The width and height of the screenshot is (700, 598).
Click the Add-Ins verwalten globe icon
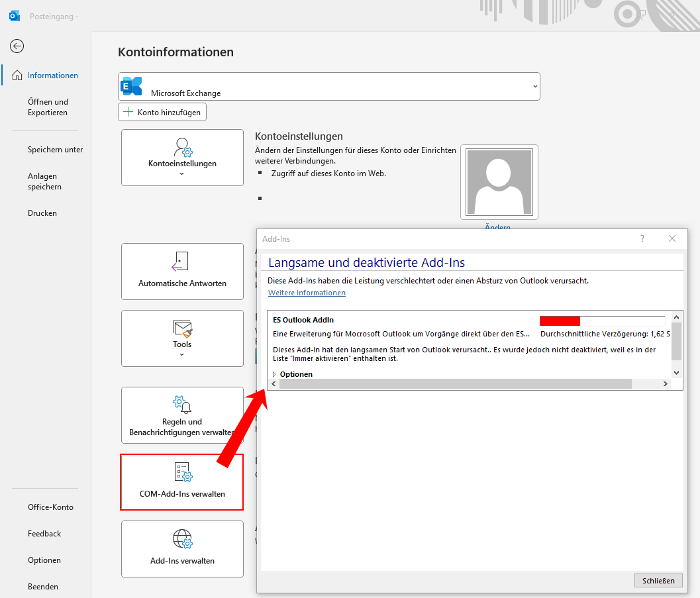(183, 538)
